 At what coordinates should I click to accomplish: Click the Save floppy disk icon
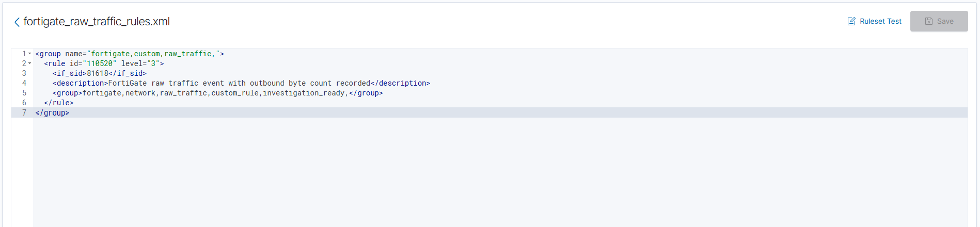pyautogui.click(x=929, y=21)
